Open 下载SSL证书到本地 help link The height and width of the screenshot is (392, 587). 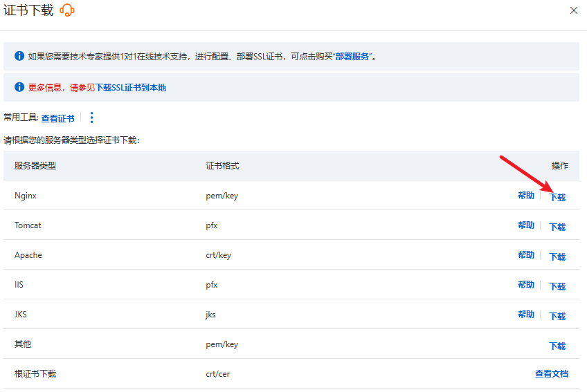pyautogui.click(x=131, y=88)
